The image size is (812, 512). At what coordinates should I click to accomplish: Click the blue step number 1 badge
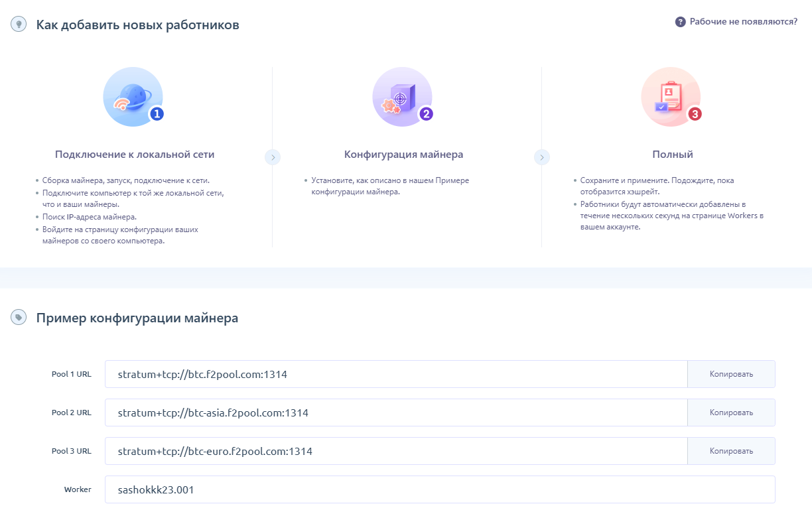coord(157,114)
